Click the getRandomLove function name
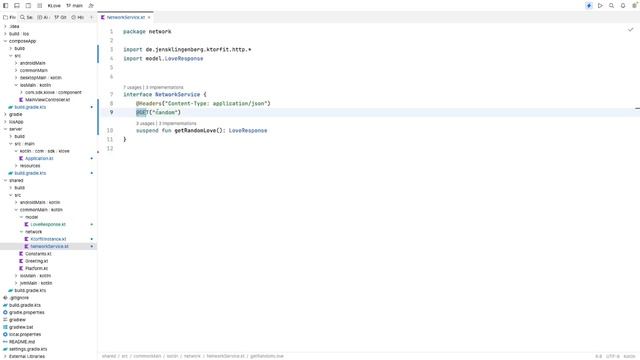 [x=197, y=131]
